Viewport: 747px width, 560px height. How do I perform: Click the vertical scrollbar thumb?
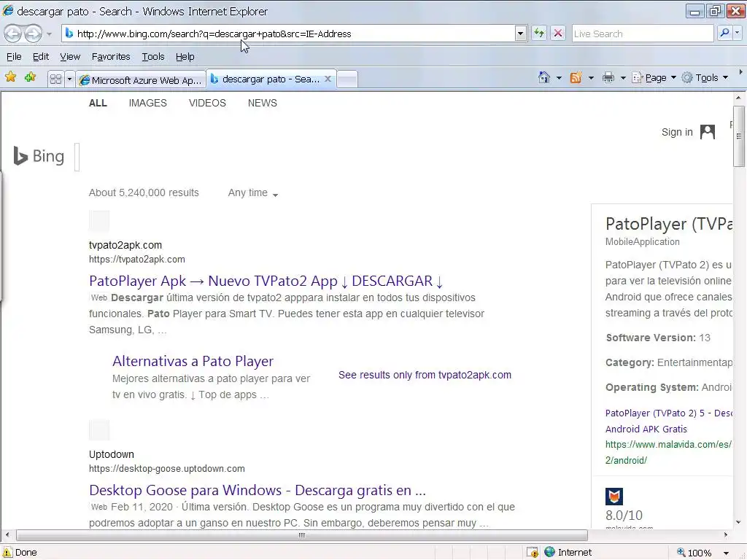click(x=738, y=136)
